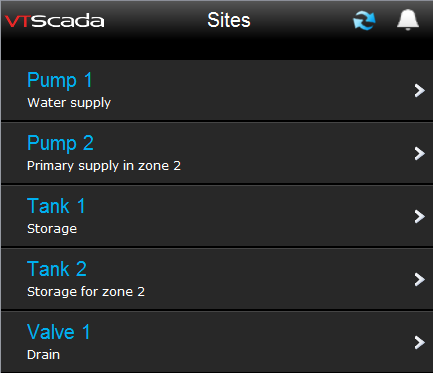
Task: Click the chevron beside Tank 2
Action: pyautogui.click(x=420, y=279)
